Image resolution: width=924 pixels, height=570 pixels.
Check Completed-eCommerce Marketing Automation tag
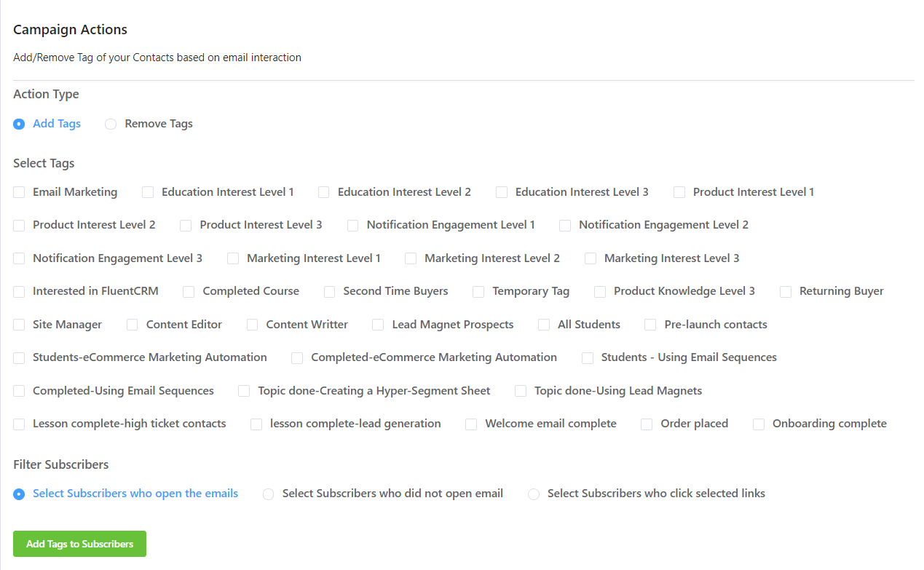pos(297,358)
